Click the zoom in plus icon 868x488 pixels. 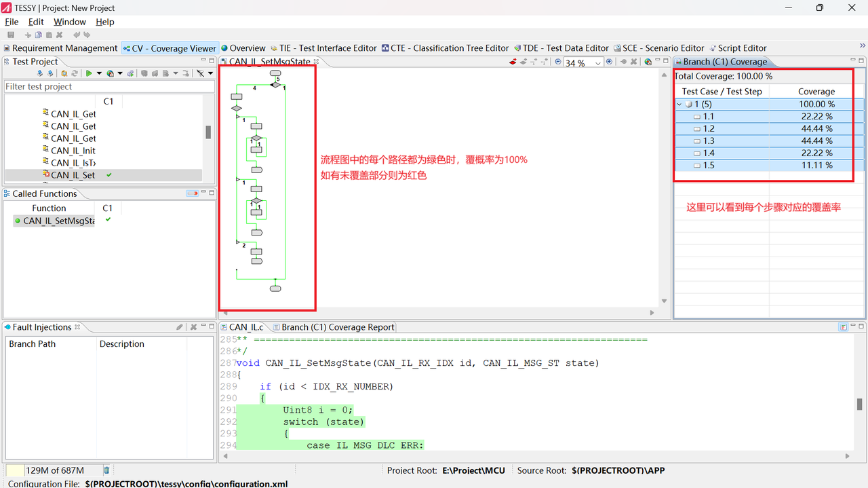click(x=609, y=61)
